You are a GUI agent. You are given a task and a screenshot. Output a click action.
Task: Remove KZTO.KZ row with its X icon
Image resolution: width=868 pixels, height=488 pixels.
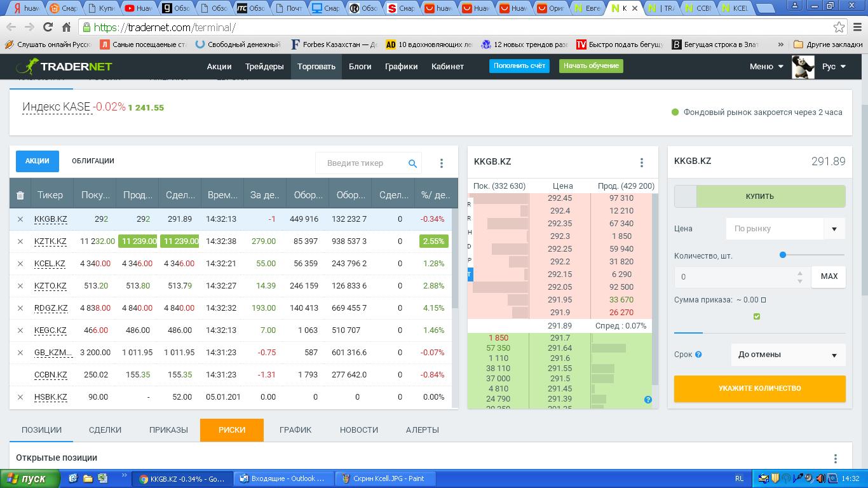[20, 286]
